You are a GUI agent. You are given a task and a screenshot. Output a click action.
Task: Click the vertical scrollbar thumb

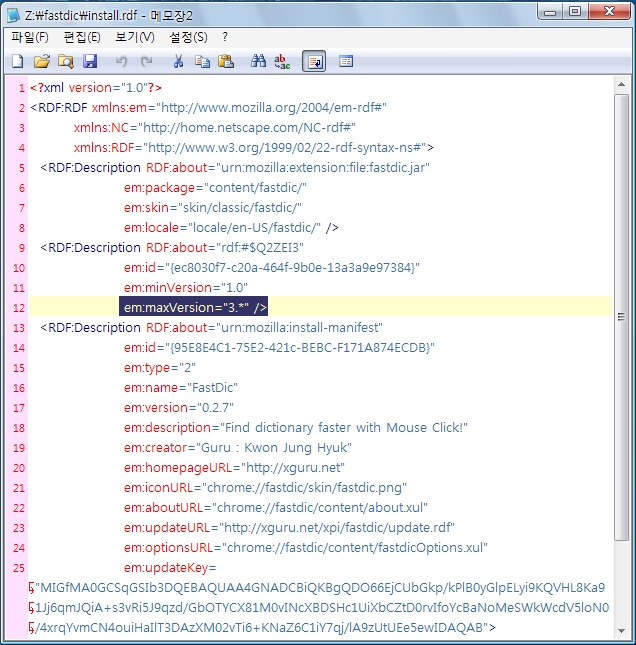[621, 317]
